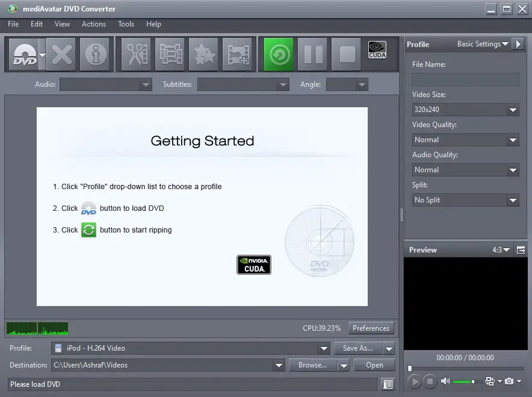Start ripping with the green convert button

tap(279, 54)
